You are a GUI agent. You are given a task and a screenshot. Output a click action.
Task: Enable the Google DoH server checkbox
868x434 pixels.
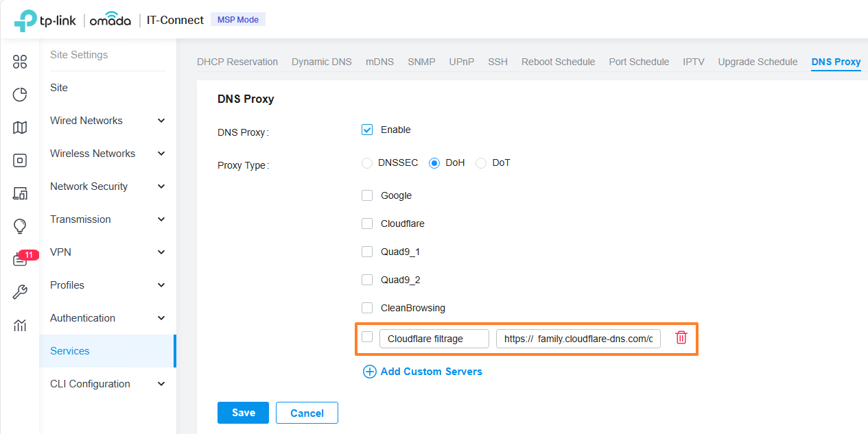point(366,195)
